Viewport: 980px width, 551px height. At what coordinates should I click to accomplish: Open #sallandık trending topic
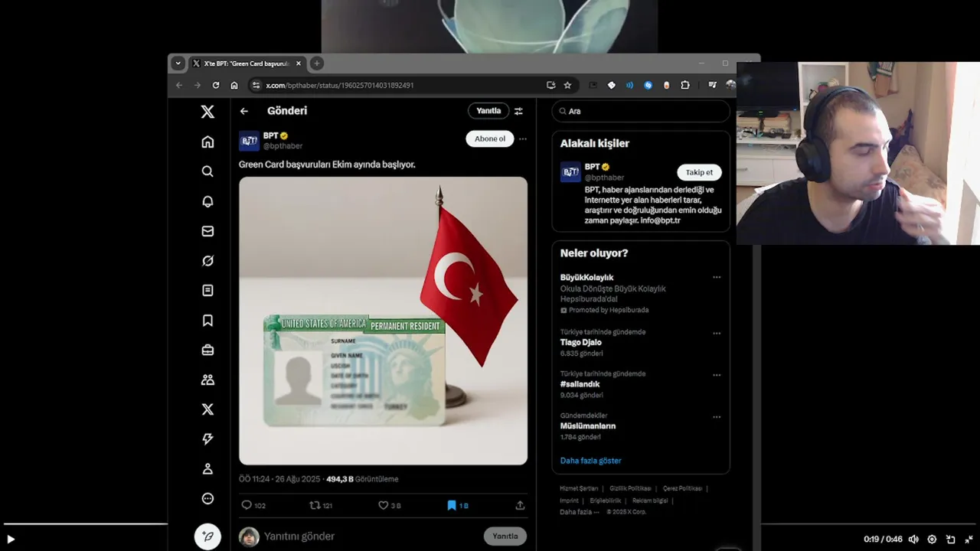580,384
